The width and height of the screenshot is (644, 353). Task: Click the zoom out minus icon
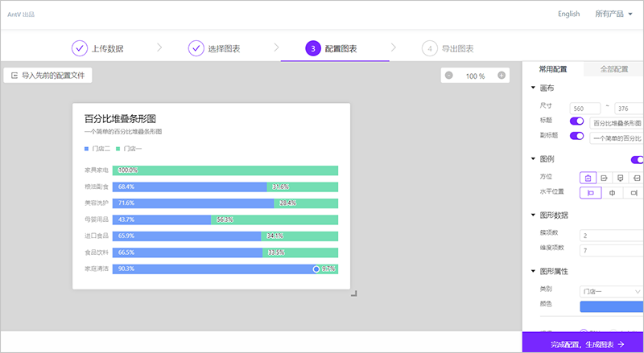pyautogui.click(x=449, y=76)
